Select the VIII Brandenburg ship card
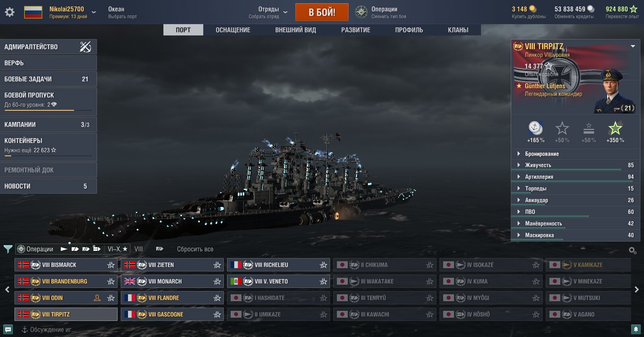The height and width of the screenshot is (337, 644). click(66, 281)
